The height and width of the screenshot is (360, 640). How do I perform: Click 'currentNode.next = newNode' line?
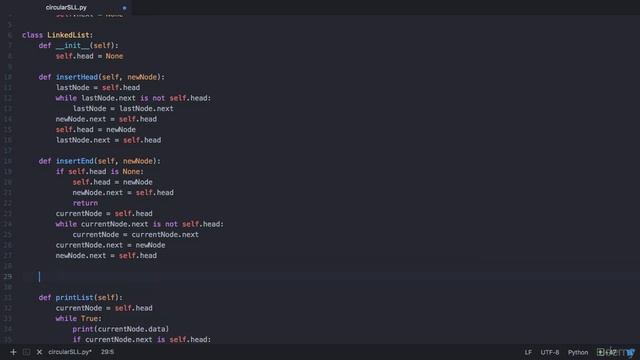110,245
